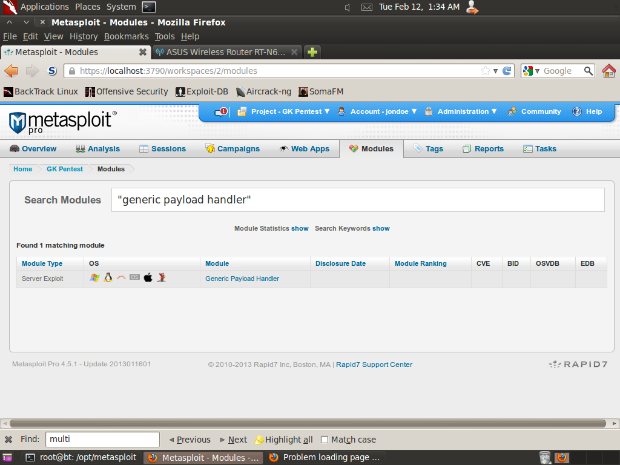Sort by Disclosure Date column

pyautogui.click(x=340, y=263)
